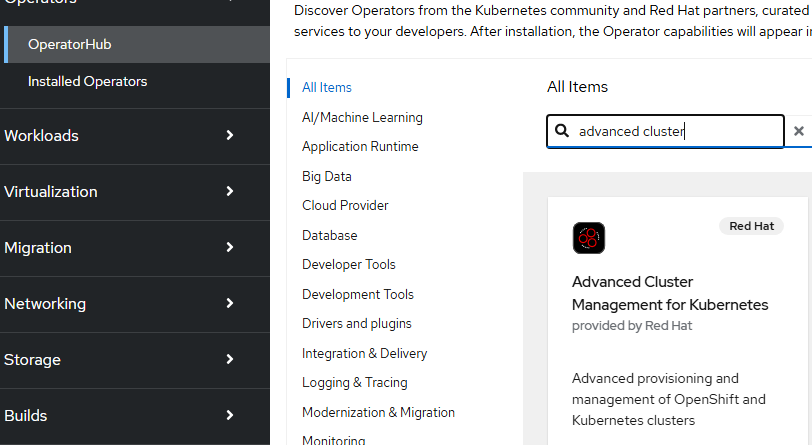812x445 pixels.
Task: Click the 'All Items' heading above search
Action: [x=577, y=87]
